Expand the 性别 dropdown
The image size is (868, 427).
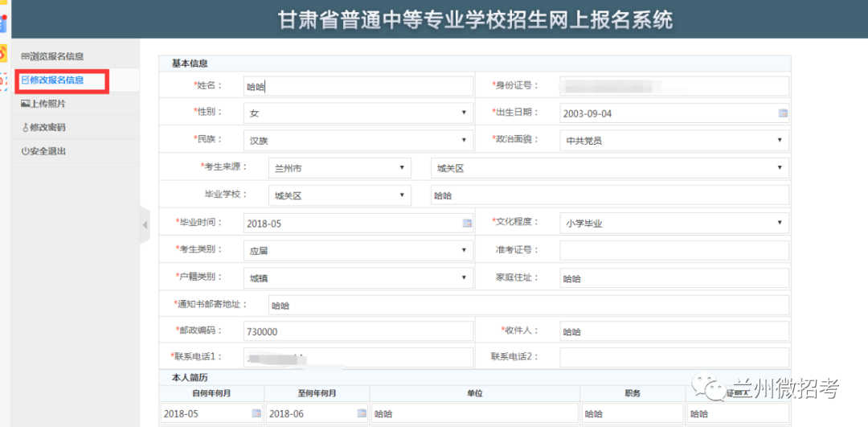click(x=358, y=113)
